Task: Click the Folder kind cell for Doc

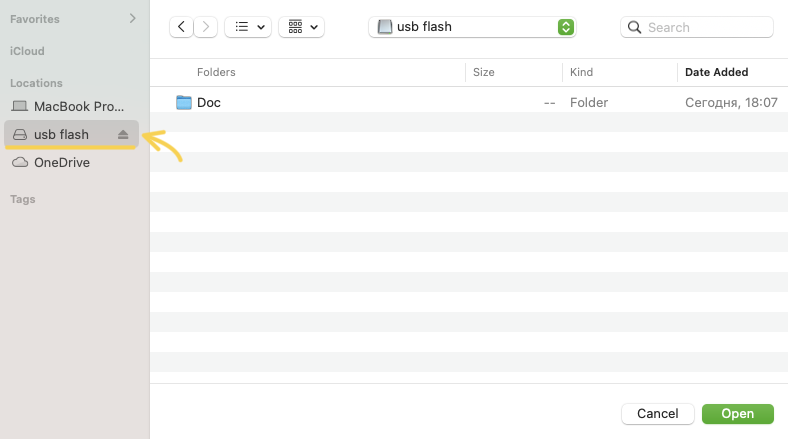Action: 588,102
